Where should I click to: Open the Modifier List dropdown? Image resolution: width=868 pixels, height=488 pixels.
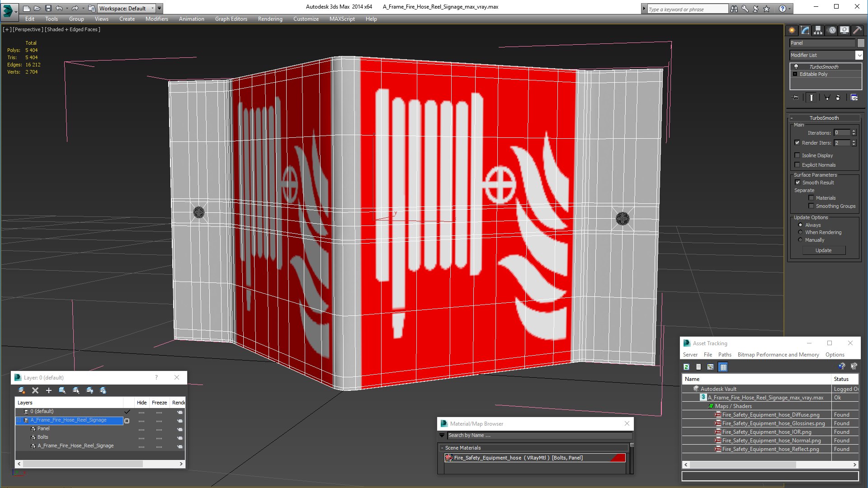pos(859,55)
